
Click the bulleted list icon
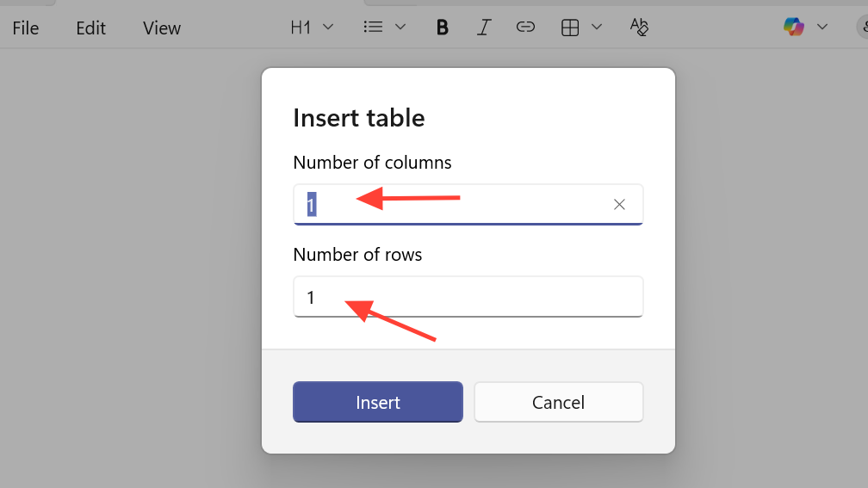373,27
